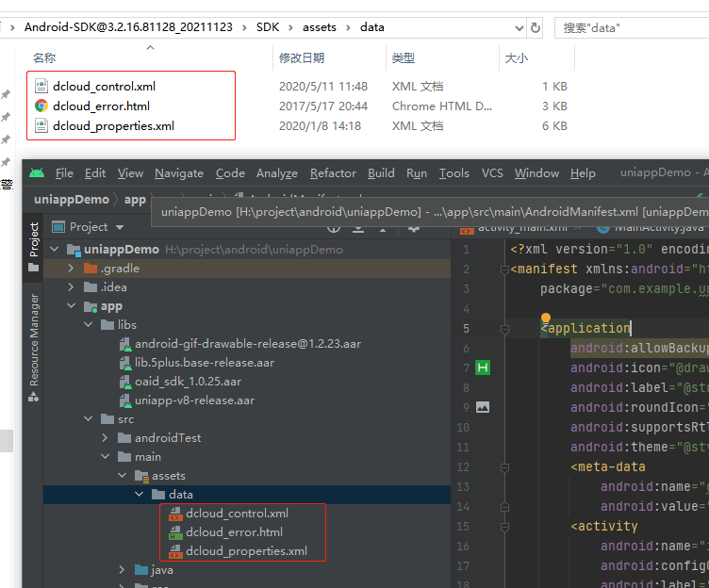Viewport: 709px width, 588px height.
Task: Click the Project tree settings gear icon
Action: [x=414, y=228]
